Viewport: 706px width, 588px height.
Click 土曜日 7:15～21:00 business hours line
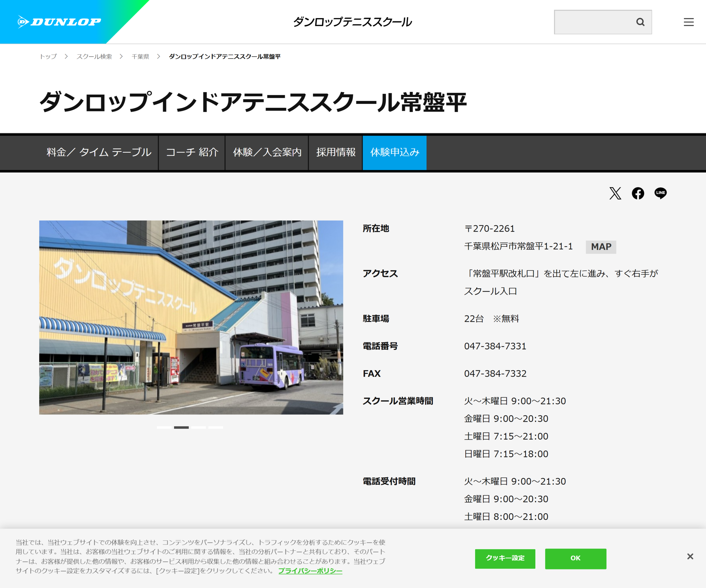(506, 436)
